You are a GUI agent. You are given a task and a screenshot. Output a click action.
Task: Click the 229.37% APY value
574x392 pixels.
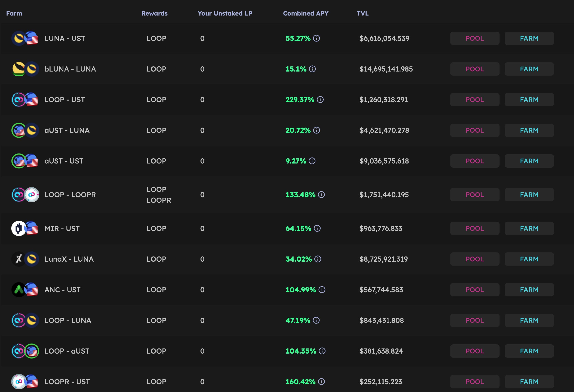click(300, 100)
